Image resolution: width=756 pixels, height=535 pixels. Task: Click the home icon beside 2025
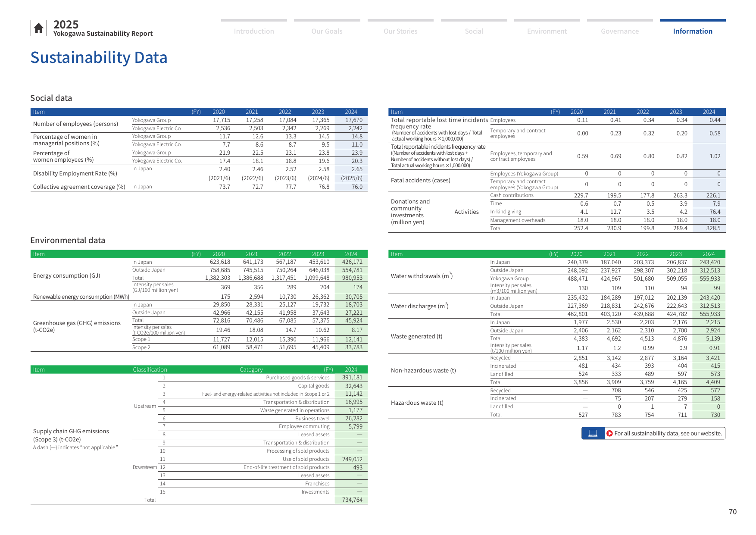(38, 28)
